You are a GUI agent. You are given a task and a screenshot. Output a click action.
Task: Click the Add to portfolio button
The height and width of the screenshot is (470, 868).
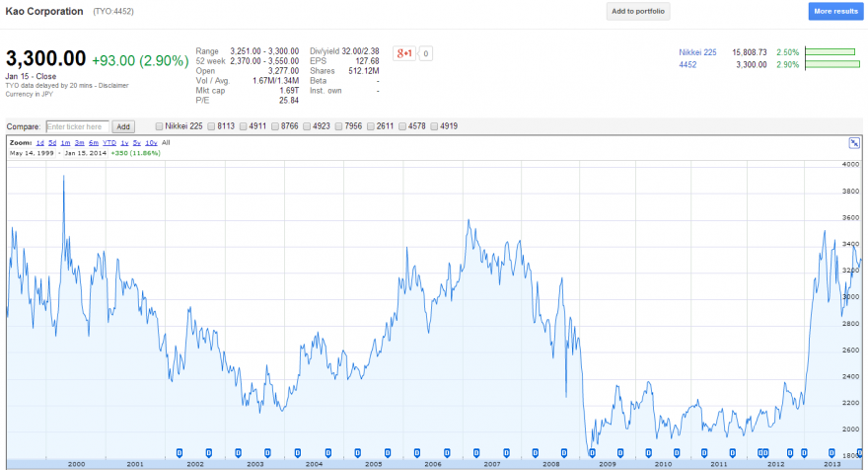pyautogui.click(x=638, y=11)
